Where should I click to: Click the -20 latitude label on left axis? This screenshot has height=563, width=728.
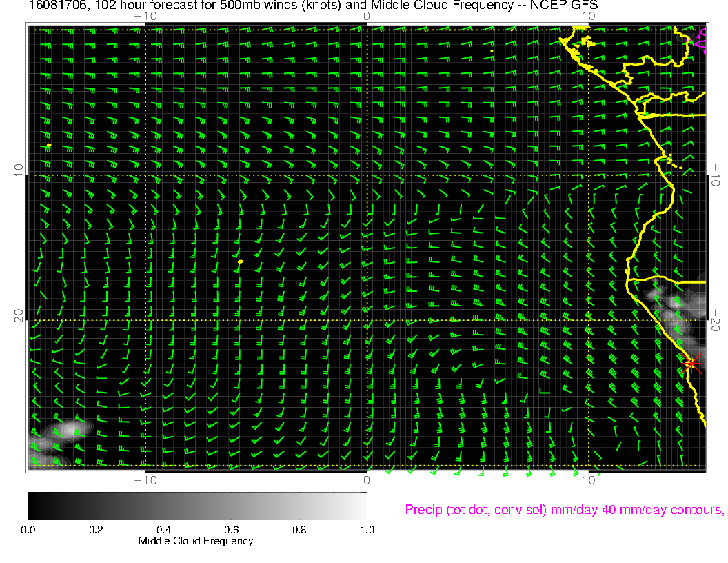tap(19, 319)
